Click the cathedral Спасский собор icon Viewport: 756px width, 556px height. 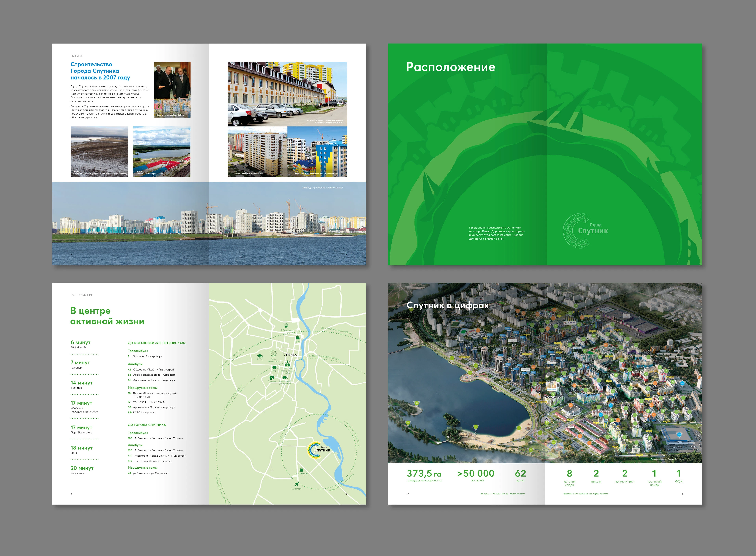coord(287,364)
